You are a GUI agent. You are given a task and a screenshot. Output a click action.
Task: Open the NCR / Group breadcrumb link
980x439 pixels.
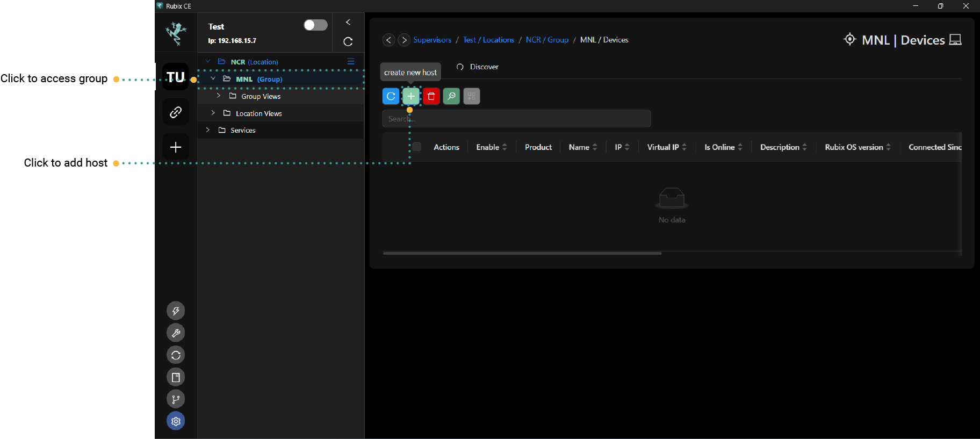(x=547, y=40)
